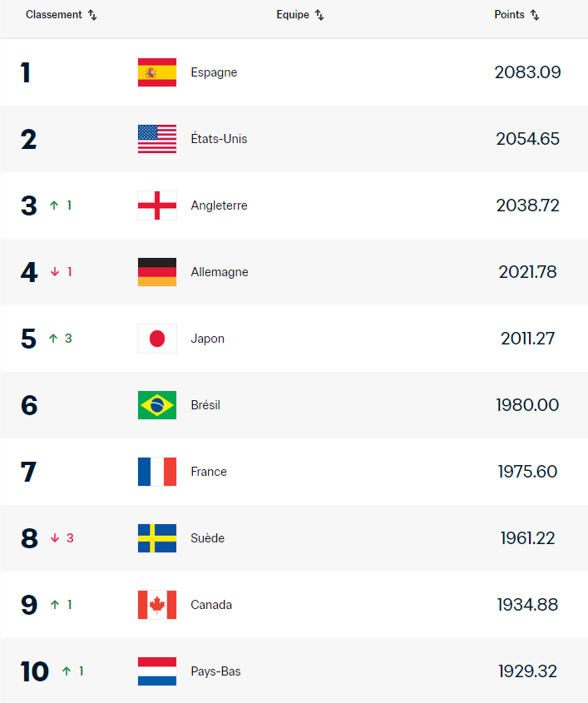This screenshot has width=588, height=703.
Task: Click the red down arrow next to Suède
Action: [x=55, y=538]
